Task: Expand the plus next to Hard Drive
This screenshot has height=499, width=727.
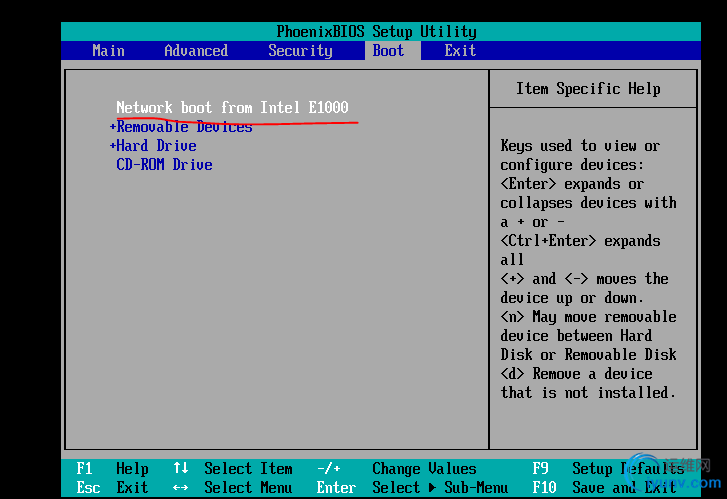Action: tap(113, 146)
